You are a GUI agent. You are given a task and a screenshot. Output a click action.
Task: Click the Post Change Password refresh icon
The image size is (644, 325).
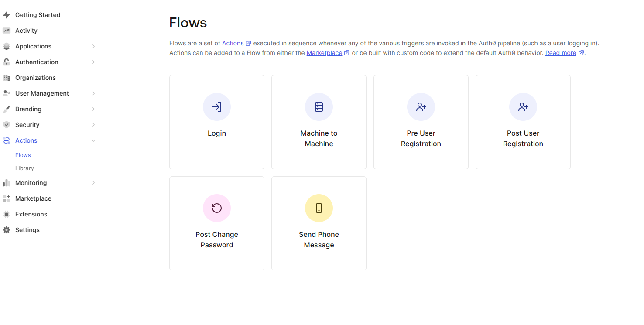click(x=217, y=208)
